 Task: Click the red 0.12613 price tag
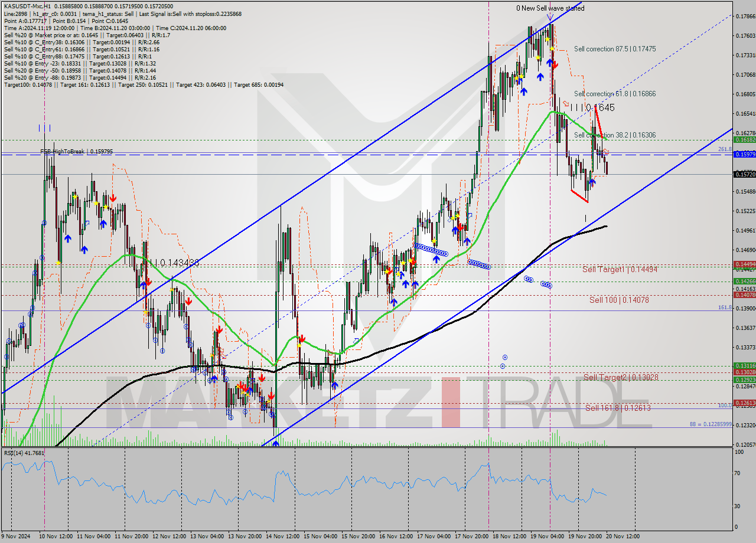[x=744, y=403]
